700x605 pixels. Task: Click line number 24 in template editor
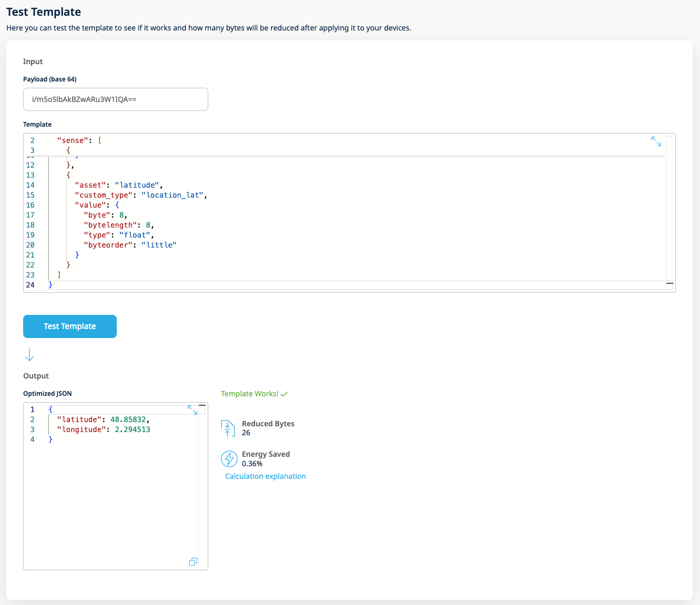(x=31, y=285)
